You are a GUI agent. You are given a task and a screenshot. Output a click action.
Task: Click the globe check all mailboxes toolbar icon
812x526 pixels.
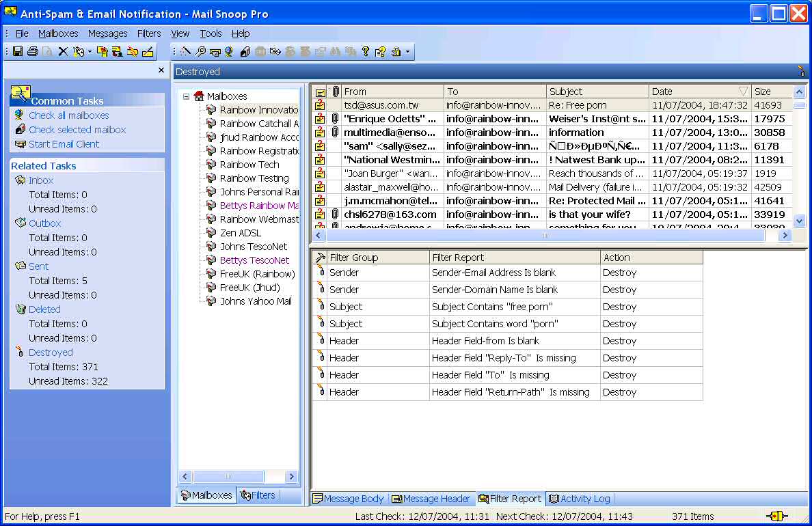[x=229, y=51]
